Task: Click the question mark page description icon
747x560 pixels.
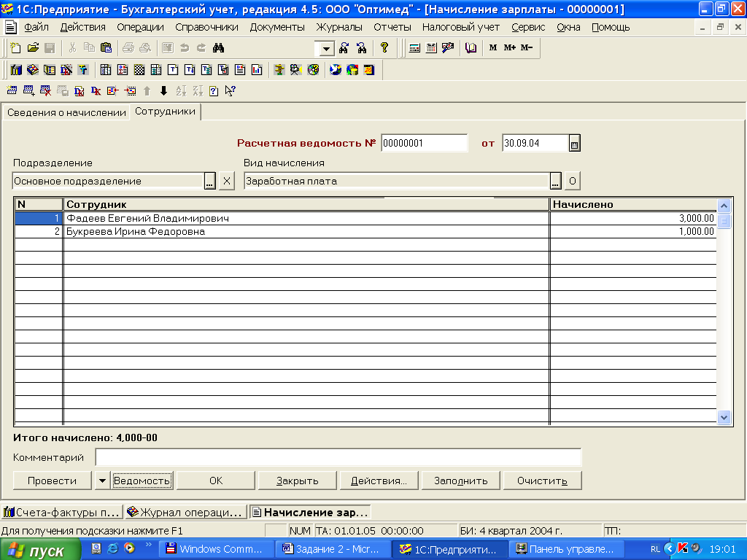Action: click(214, 90)
